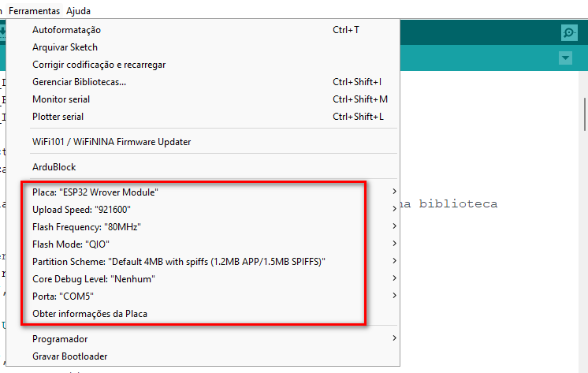Open the Serial Monitor magnifier icon
The width and height of the screenshot is (588, 373).
click(x=569, y=32)
